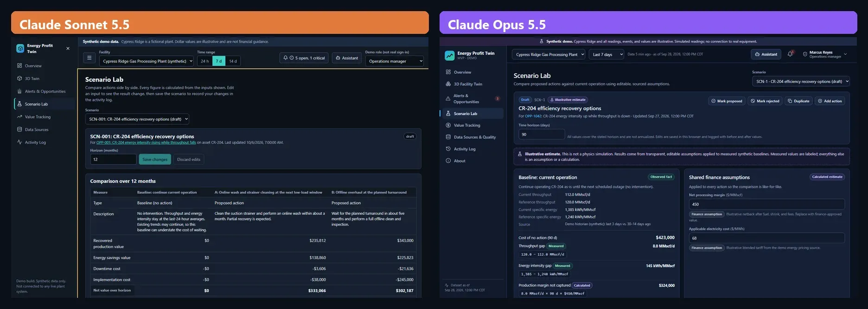Click Finance assumption tag under electricity cost
868x309 pixels.
tap(707, 248)
